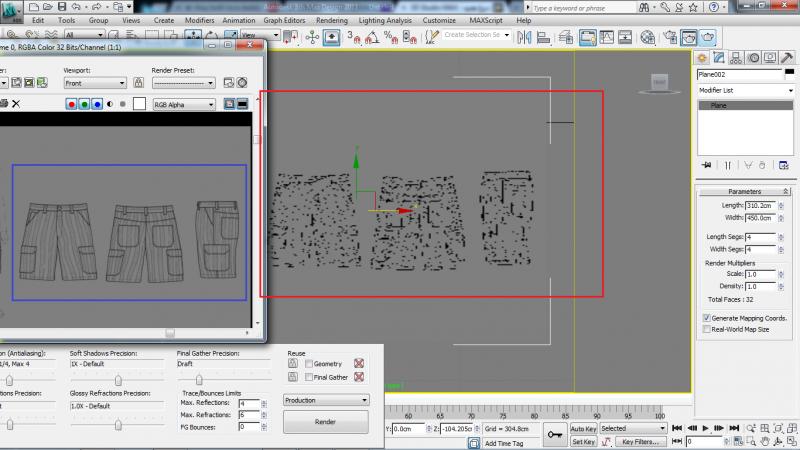Click the white color swatch in render window
The height and width of the screenshot is (450, 800).
tap(140, 104)
